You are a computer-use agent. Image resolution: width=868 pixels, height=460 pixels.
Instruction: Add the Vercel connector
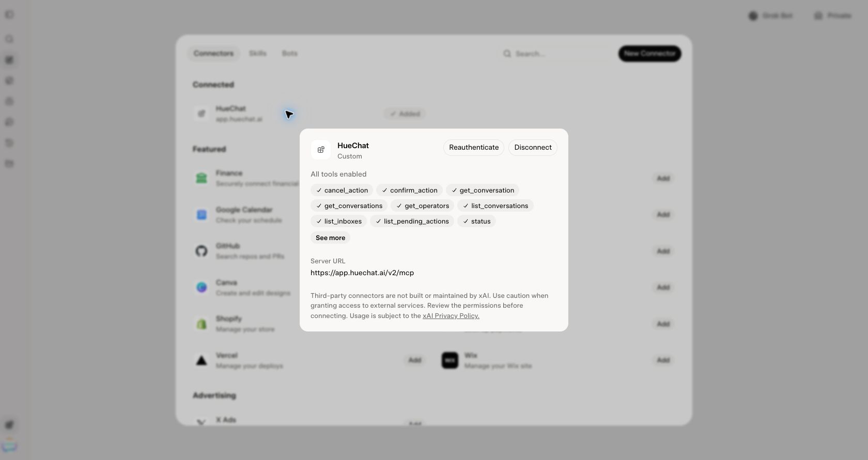(x=414, y=360)
